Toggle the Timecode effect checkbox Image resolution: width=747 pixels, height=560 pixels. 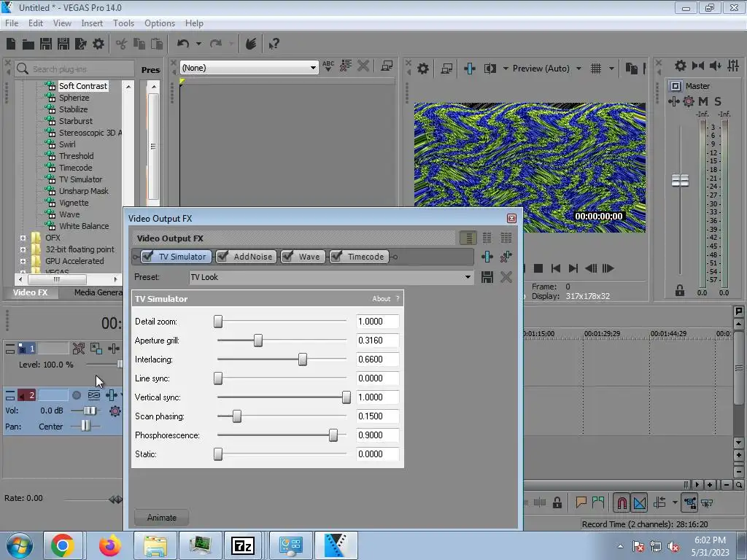pyautogui.click(x=336, y=256)
